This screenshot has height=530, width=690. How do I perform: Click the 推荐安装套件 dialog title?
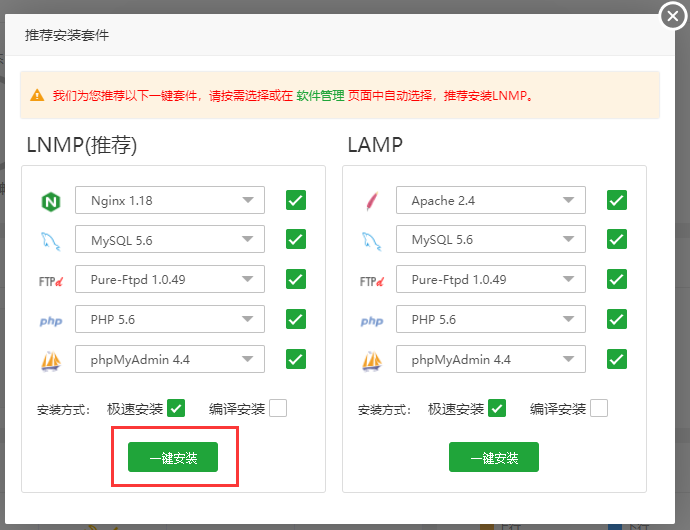click(x=67, y=35)
